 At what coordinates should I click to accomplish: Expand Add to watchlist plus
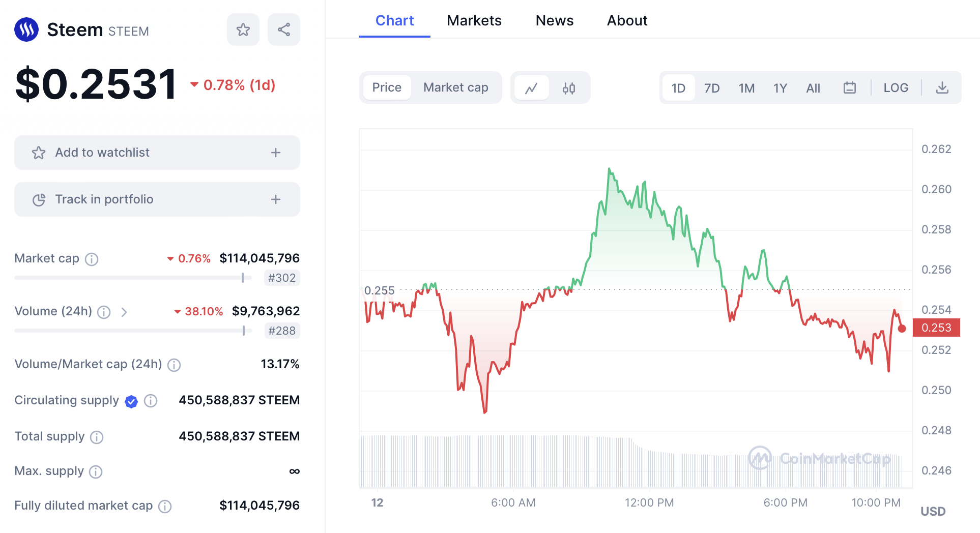pos(276,153)
